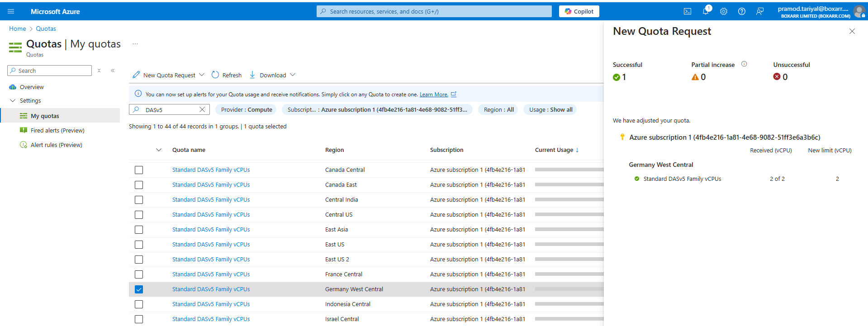Image resolution: width=868 pixels, height=326 pixels.
Task: Click the left menu Search field
Action: 50,71
